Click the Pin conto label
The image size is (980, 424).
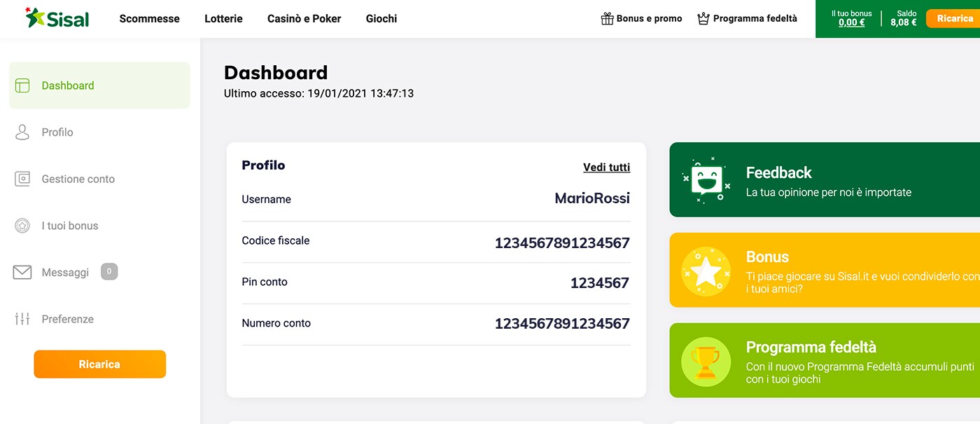coord(265,282)
